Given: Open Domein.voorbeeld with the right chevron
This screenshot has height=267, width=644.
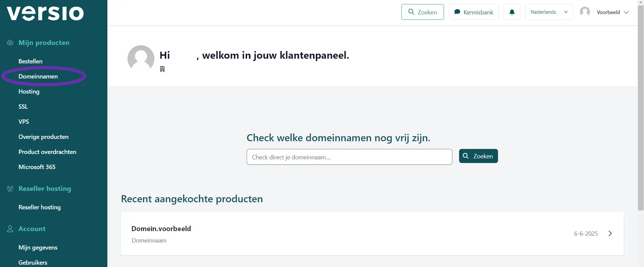Looking at the screenshot, I should [610, 233].
